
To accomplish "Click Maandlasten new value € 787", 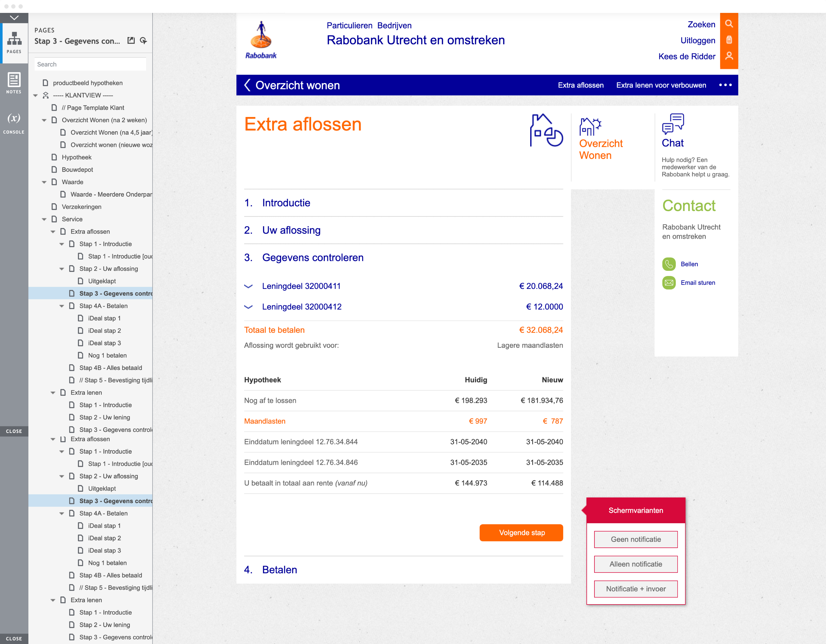I will coord(553,421).
